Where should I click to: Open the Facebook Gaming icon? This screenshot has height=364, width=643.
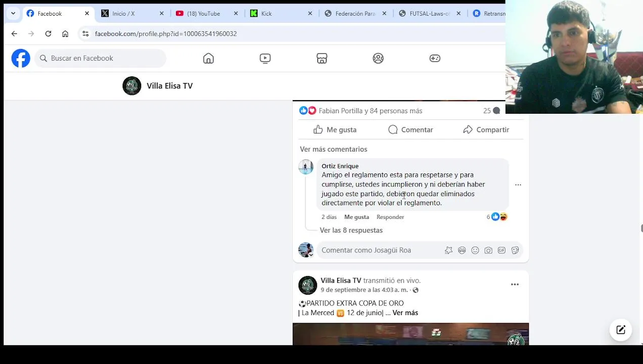tap(435, 58)
